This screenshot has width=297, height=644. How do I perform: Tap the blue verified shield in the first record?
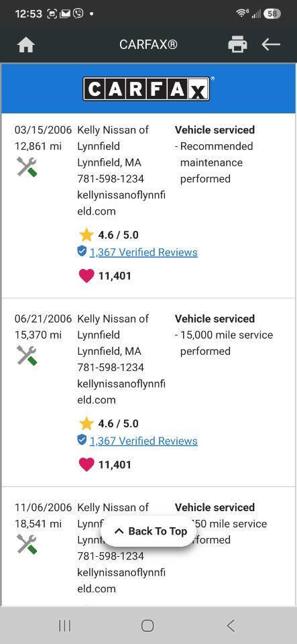tap(82, 252)
